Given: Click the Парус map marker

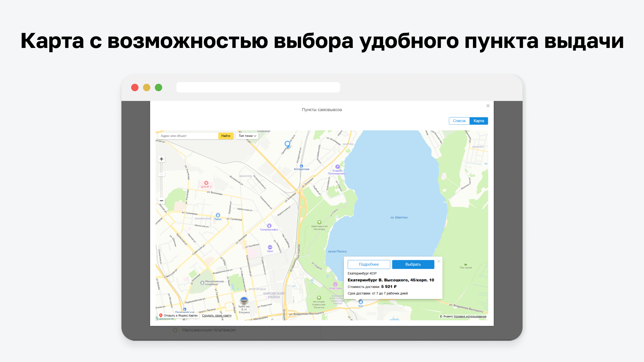Looking at the screenshot, I should pos(218,216).
